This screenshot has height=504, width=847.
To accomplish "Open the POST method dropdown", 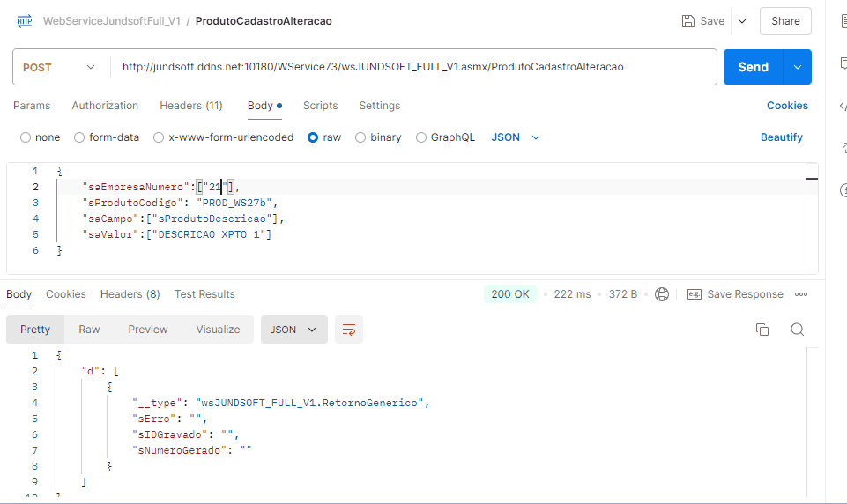I will click(x=59, y=67).
